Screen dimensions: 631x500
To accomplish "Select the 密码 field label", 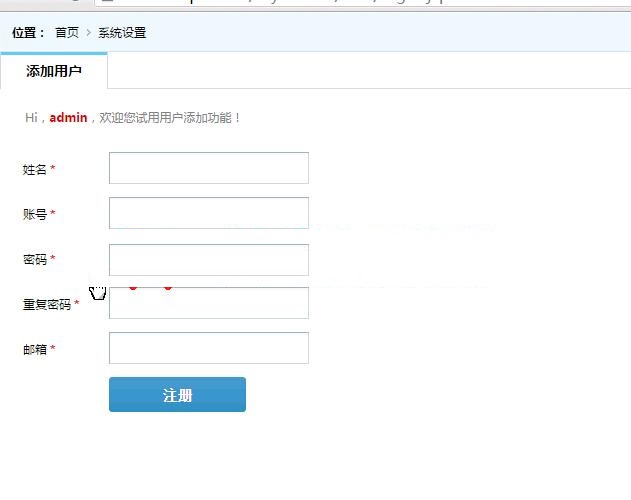I will [35, 259].
